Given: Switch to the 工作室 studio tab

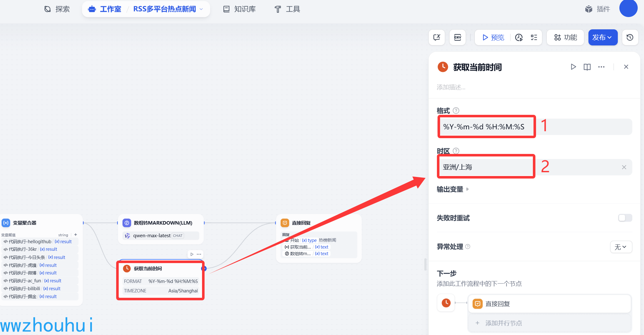Looking at the screenshot, I should [x=105, y=9].
